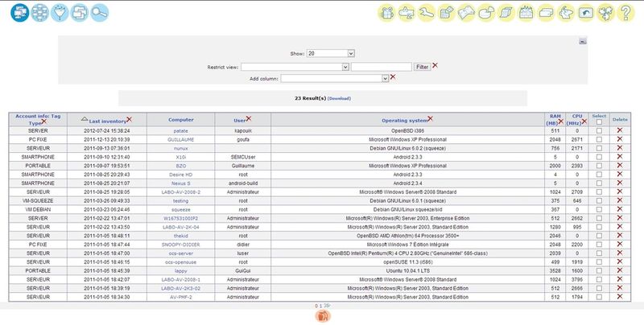Delete the patate computer row
644x325 pixels.
coord(620,130)
